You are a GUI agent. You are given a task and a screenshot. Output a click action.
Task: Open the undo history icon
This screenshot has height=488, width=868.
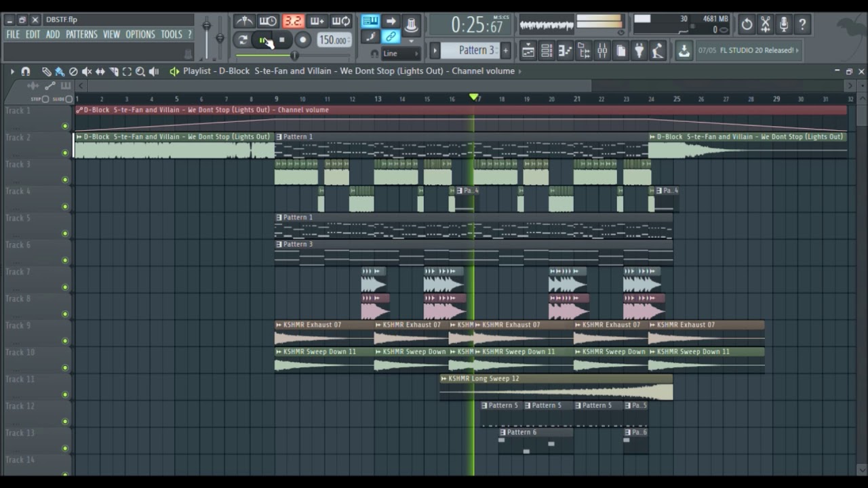coord(747,24)
